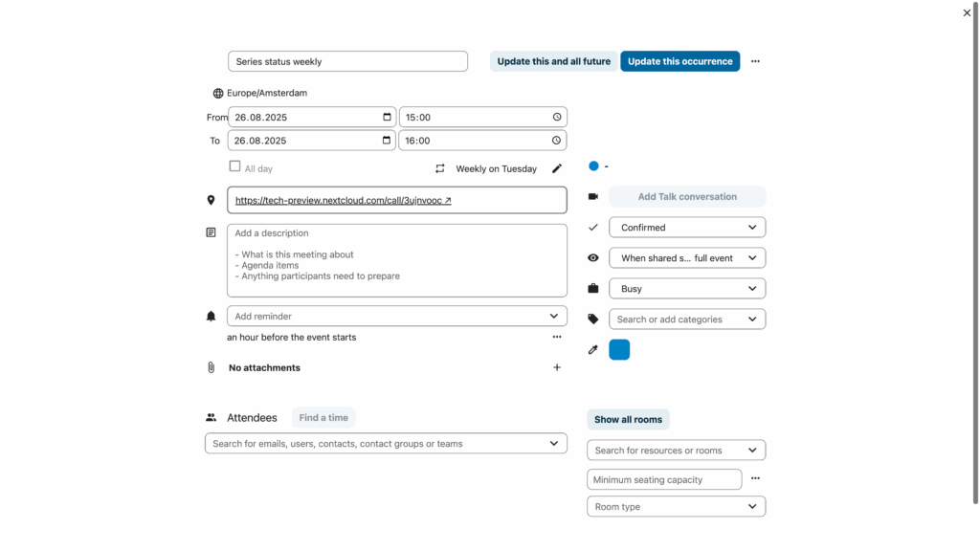Open the Busy availability dropdown
Screen dimensions: 980x551
click(x=686, y=288)
